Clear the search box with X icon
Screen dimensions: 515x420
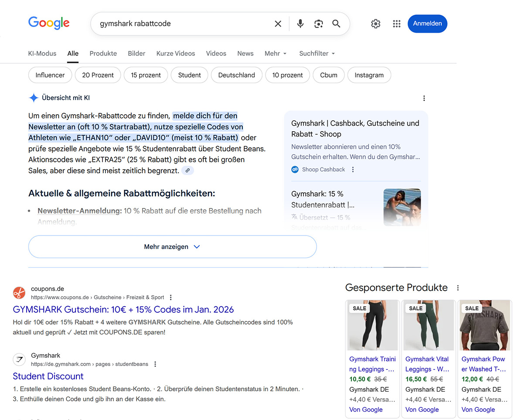point(278,24)
